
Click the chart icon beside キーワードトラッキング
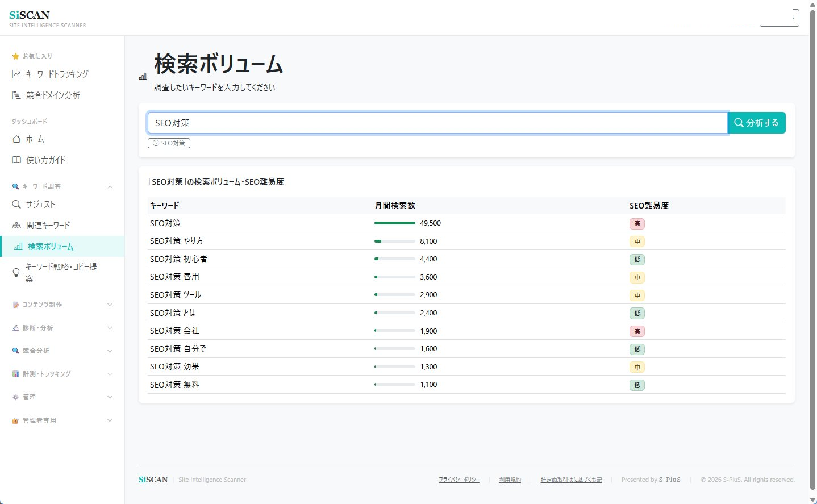tap(16, 74)
